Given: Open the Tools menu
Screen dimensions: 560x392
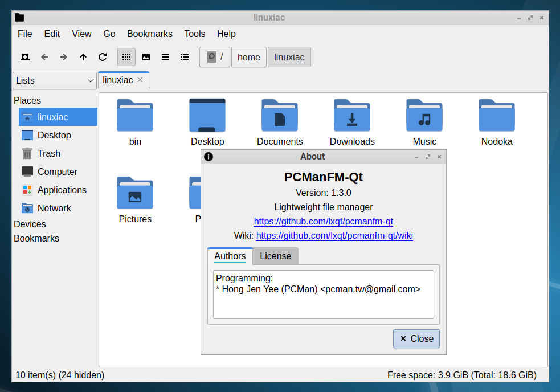Looking at the screenshot, I should pyautogui.click(x=195, y=34).
